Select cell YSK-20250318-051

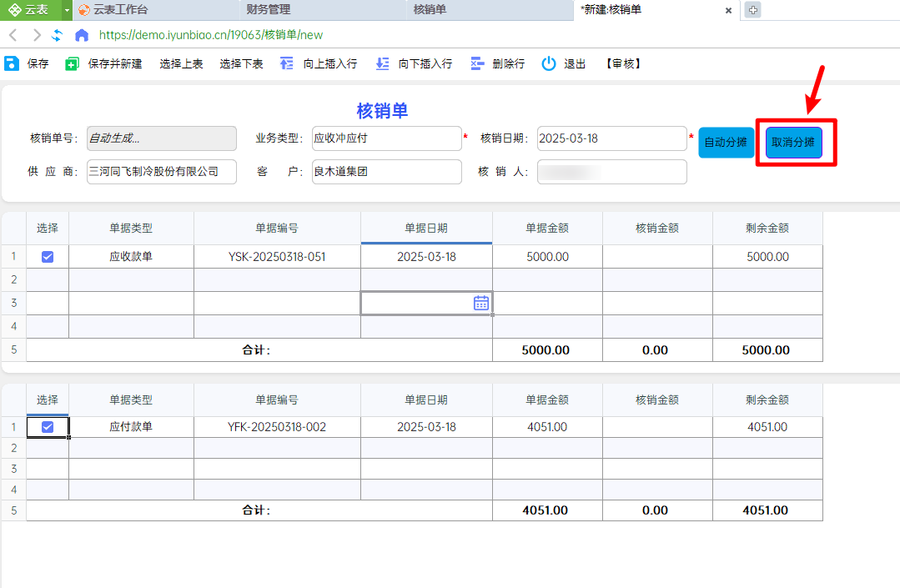277,256
